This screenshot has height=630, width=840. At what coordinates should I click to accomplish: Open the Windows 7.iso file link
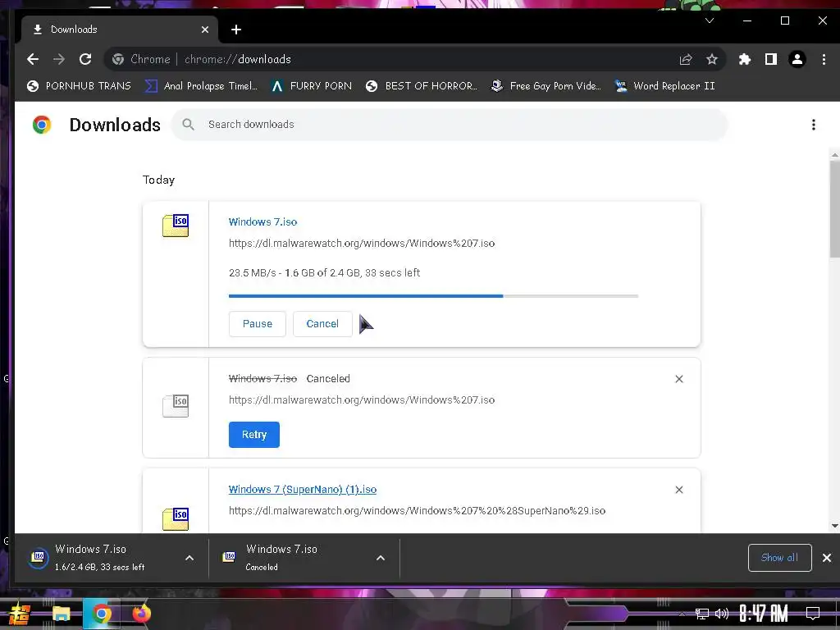tap(262, 221)
